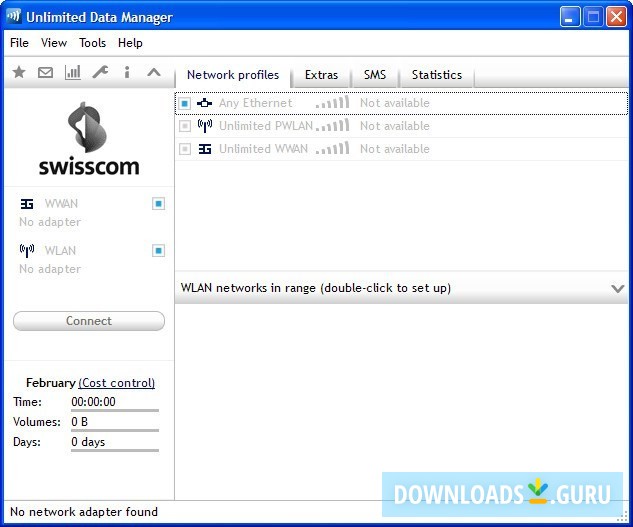Click the Connect button
The width and height of the screenshot is (633, 527).
click(x=89, y=321)
